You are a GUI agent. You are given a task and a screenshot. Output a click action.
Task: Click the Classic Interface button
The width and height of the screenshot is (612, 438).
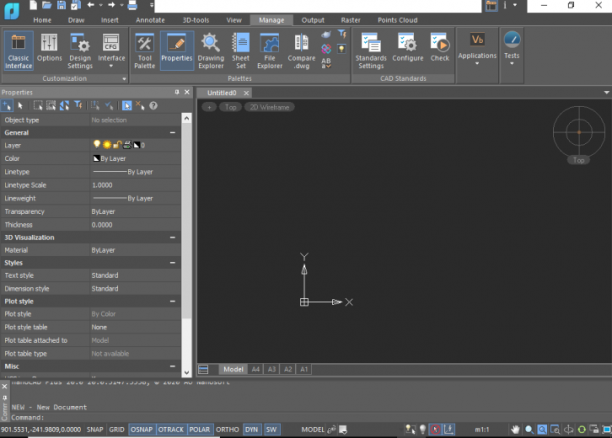coord(18,51)
